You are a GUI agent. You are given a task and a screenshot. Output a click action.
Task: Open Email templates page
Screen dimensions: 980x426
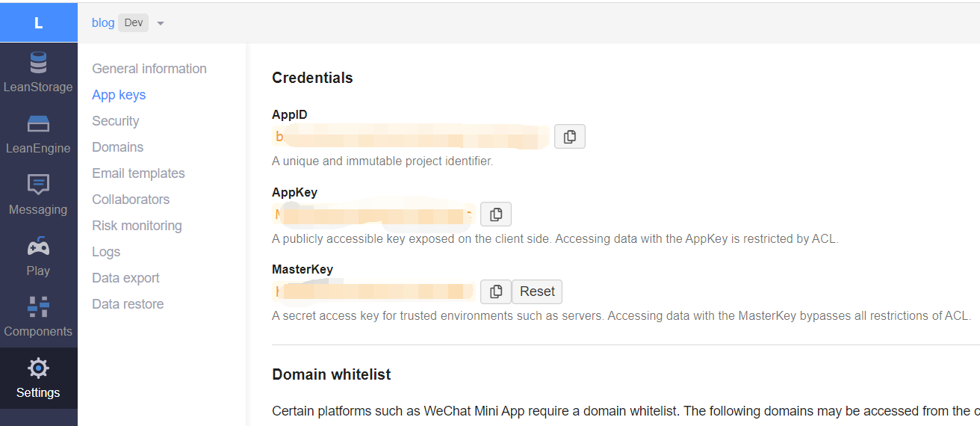[138, 173]
